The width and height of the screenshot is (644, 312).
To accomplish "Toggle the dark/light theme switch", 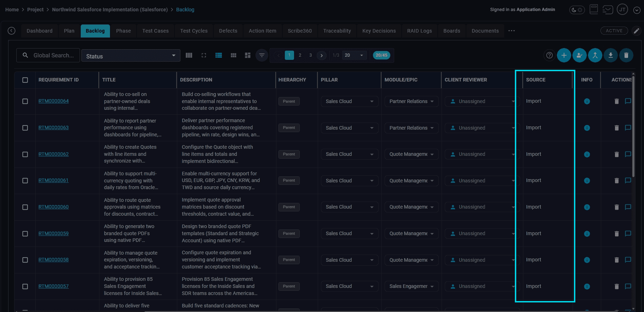I will [577, 10].
